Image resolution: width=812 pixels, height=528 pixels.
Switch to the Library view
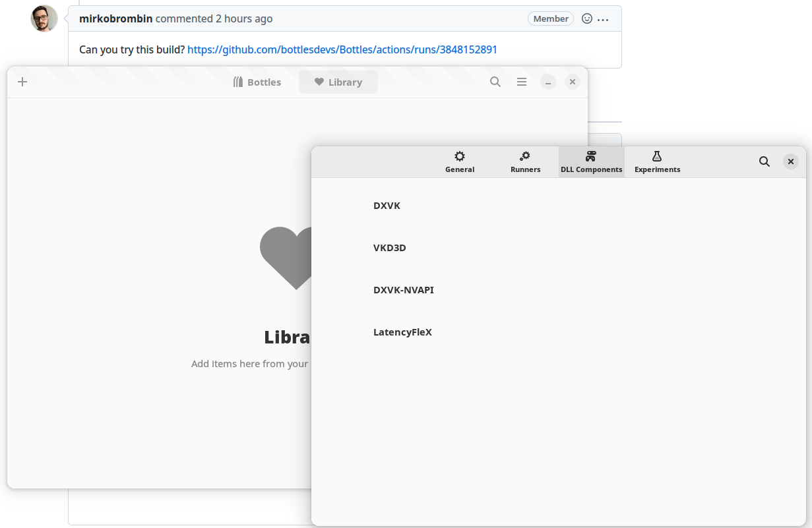coord(338,82)
